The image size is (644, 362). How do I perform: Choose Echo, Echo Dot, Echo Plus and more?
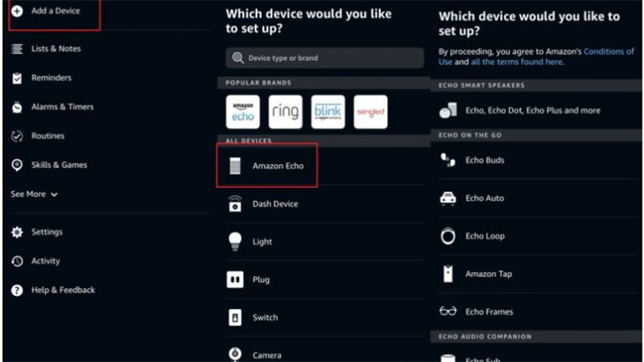(x=533, y=110)
